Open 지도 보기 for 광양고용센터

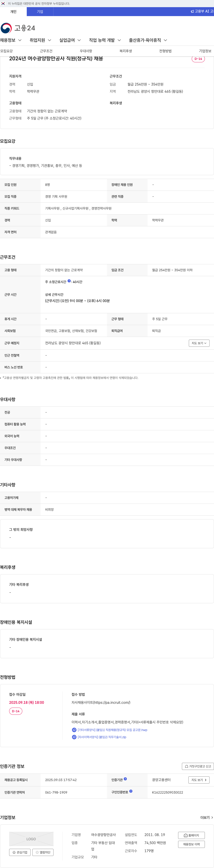(199, 780)
